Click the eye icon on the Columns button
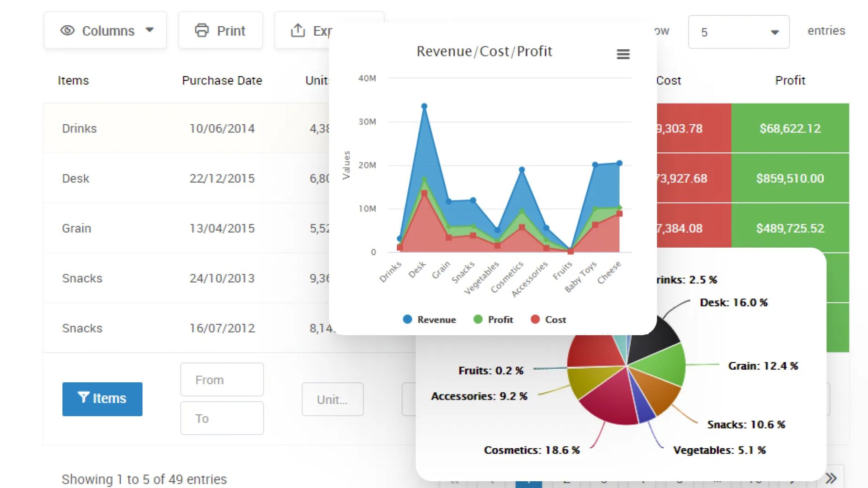Image resolution: width=868 pixels, height=488 pixels. pyautogui.click(x=67, y=30)
